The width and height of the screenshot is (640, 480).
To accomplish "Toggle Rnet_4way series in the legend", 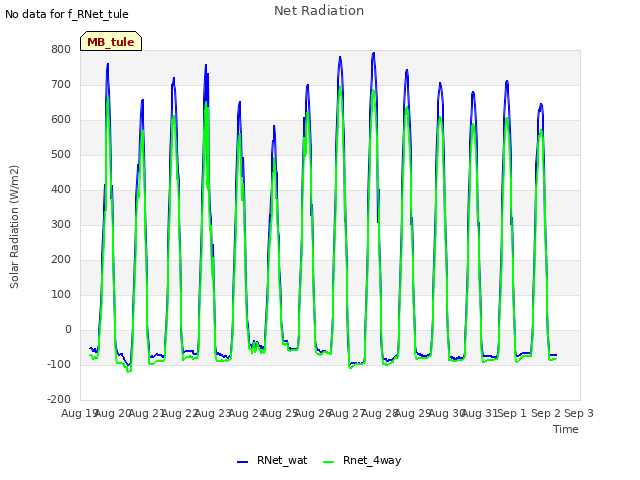I will (362, 460).
